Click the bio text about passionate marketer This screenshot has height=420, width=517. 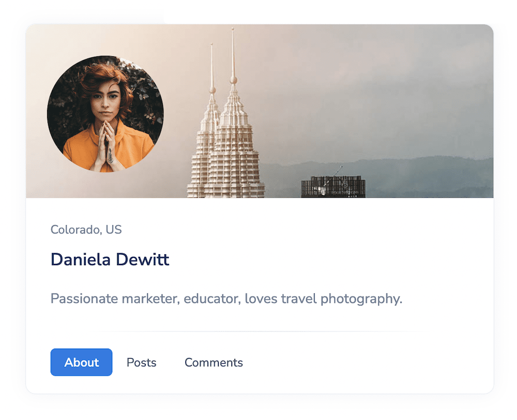click(x=226, y=299)
